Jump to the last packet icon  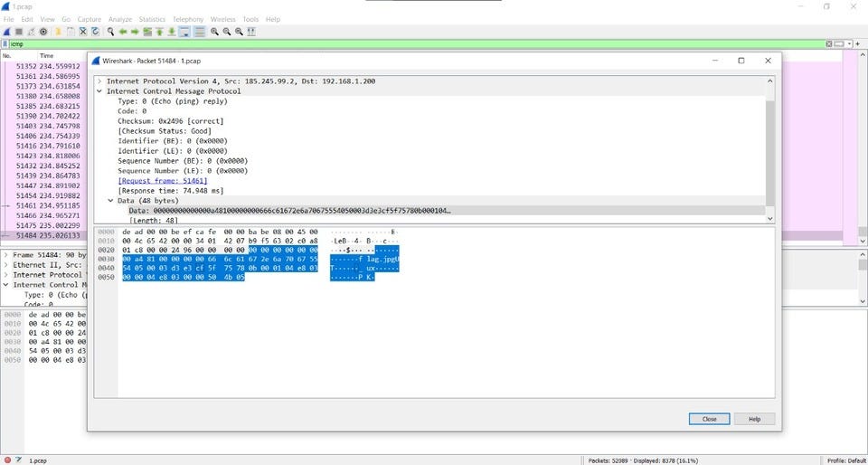(x=172, y=32)
